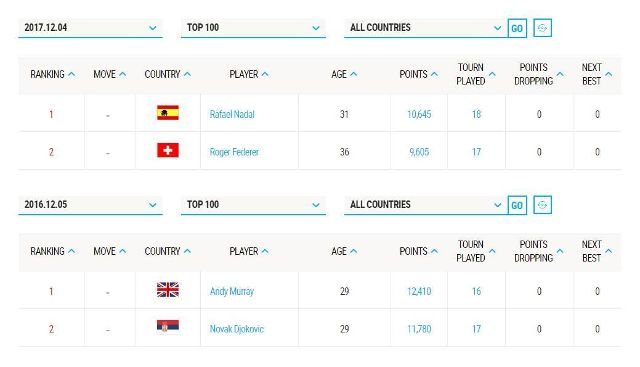640x367 pixels.
Task: Open the 2017.12.04 date dropdown
Action: click(90, 28)
